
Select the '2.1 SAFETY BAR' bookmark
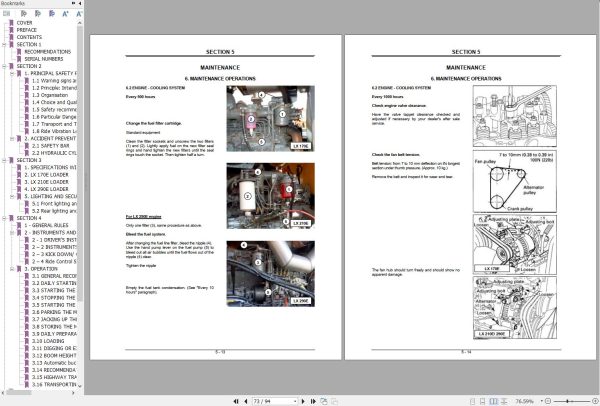point(51,146)
